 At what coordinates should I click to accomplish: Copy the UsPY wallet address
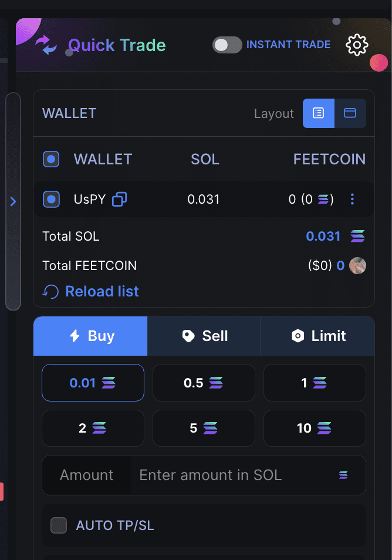tap(119, 199)
